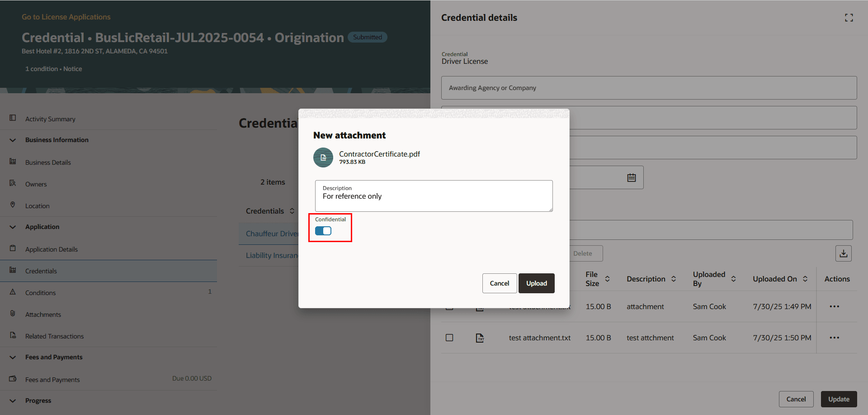
Task: Expand Credential details to fullscreen
Action: pyautogui.click(x=849, y=18)
